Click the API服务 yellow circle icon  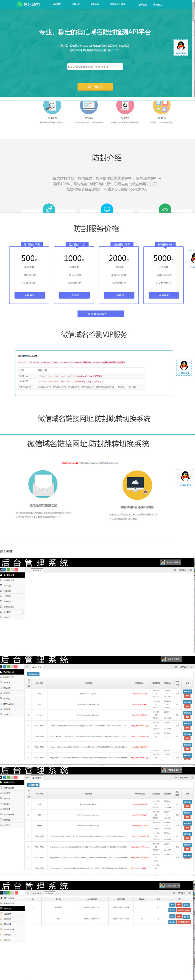[x=161, y=107]
